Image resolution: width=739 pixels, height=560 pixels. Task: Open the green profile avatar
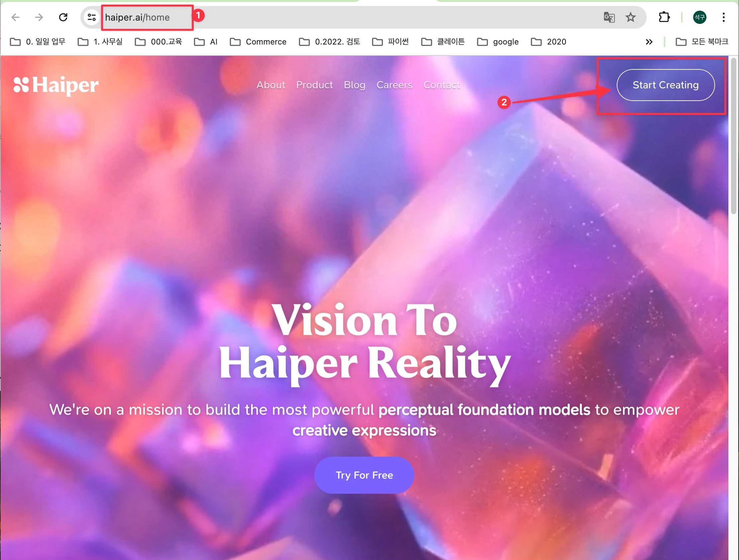(699, 17)
